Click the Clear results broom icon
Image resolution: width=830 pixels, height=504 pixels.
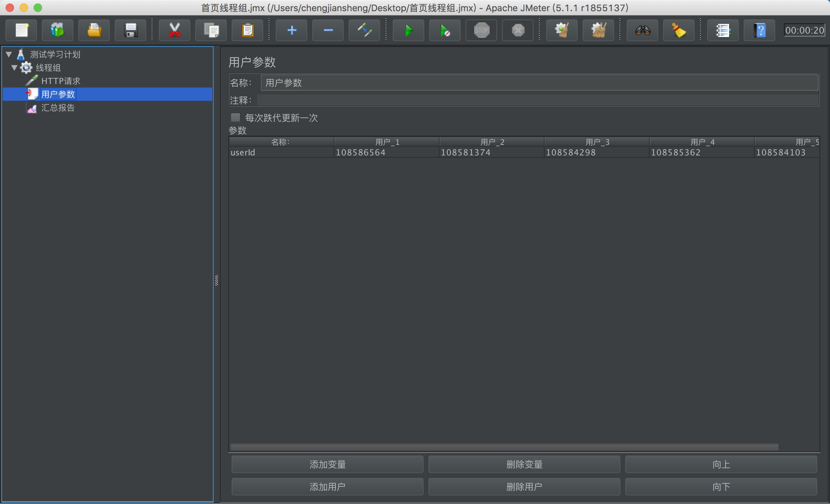[562, 30]
